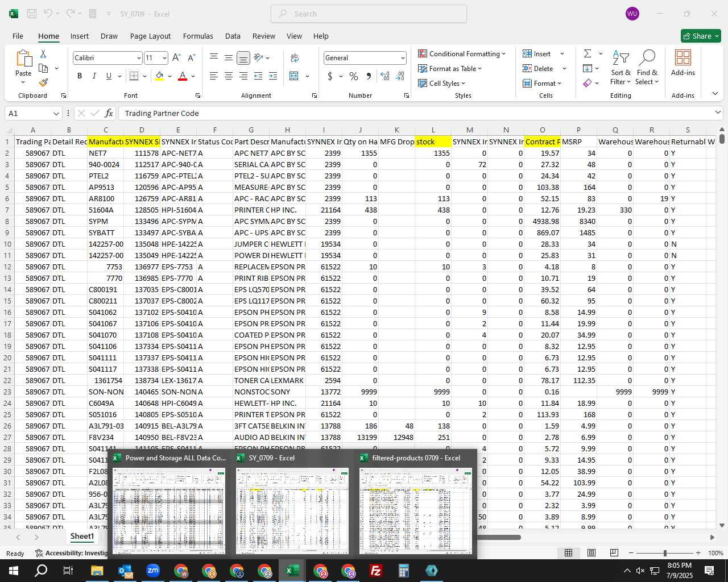Increase font size with larger A icon
This screenshot has height=582, width=728.
point(176,57)
